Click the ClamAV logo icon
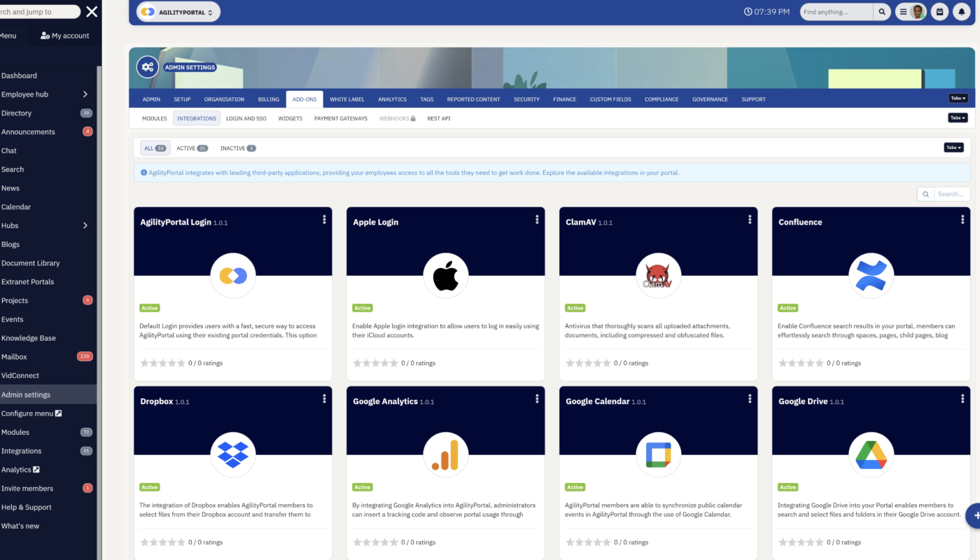 pyautogui.click(x=659, y=276)
